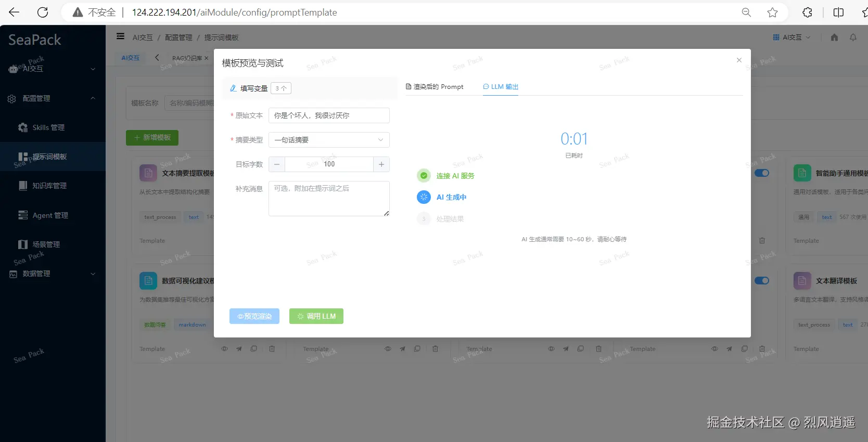Click the browser back arrow
The width and height of the screenshot is (868, 442).
tap(14, 12)
